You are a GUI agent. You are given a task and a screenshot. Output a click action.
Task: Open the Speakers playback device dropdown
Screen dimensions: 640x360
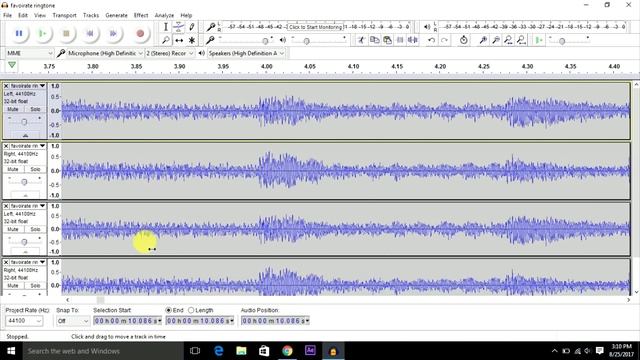click(x=246, y=53)
